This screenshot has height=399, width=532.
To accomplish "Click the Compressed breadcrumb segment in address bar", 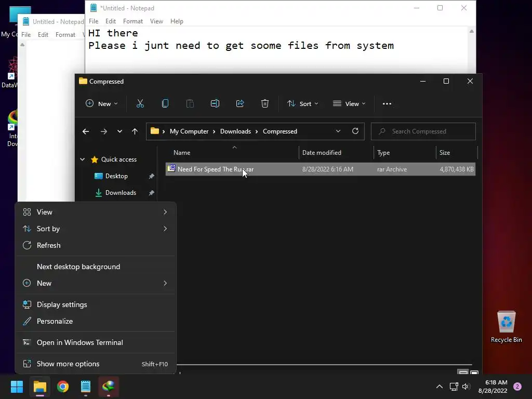I will pos(280,131).
